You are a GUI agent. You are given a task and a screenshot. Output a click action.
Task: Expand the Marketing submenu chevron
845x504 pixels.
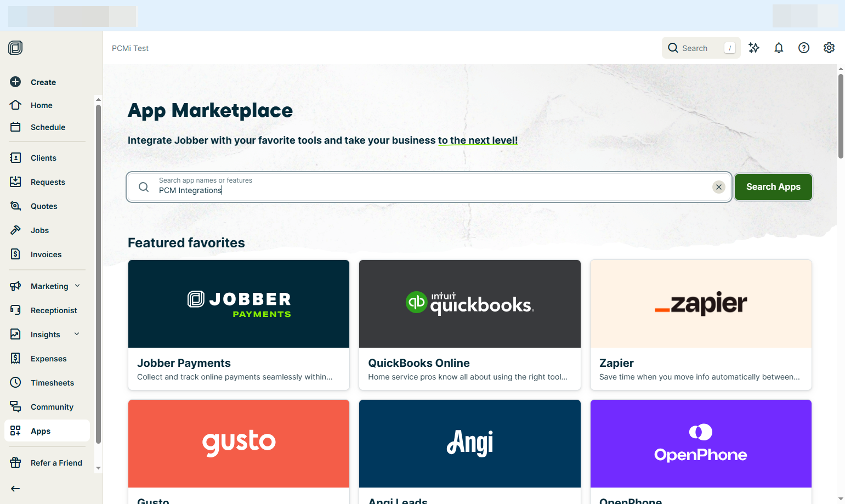(x=77, y=286)
